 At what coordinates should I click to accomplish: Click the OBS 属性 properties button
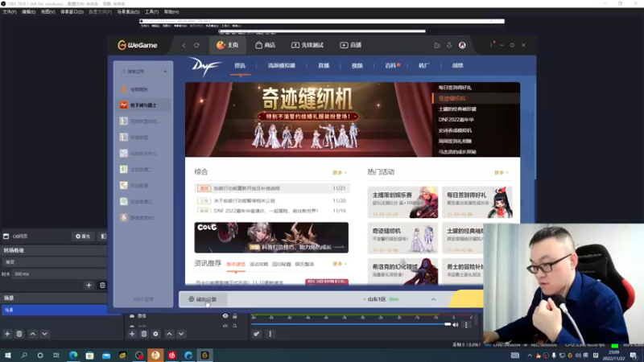click(x=83, y=237)
